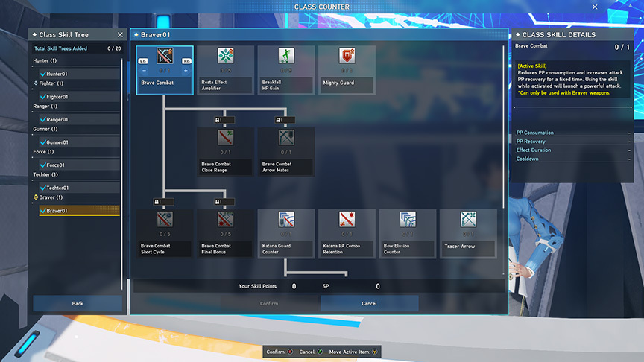Click the Bow Elusion Counter skill icon
The image size is (644, 362).
pos(407,220)
